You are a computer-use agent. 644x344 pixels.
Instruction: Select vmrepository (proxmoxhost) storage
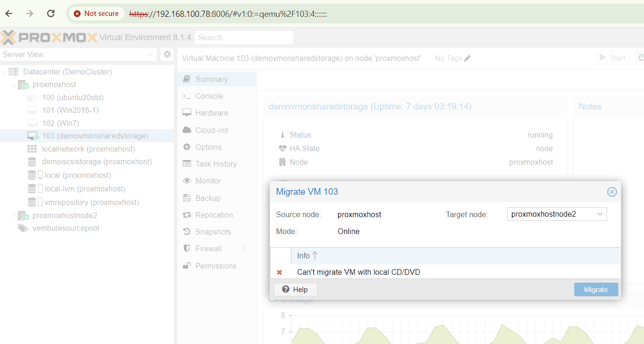tap(92, 202)
